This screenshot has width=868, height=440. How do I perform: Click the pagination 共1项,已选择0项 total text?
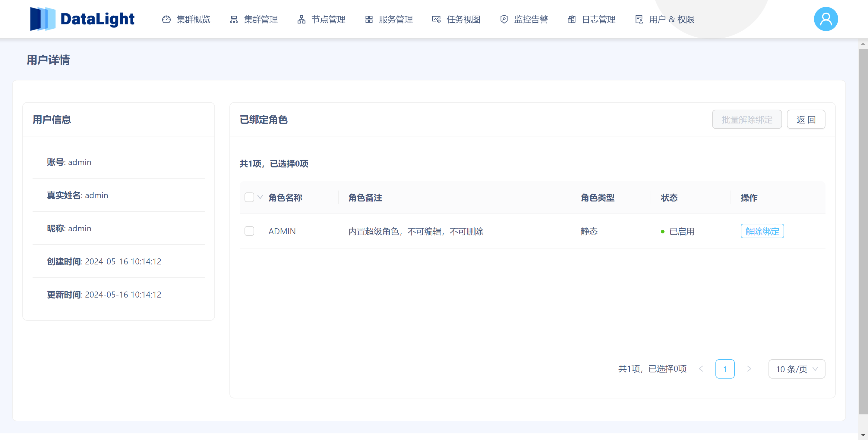coord(652,369)
